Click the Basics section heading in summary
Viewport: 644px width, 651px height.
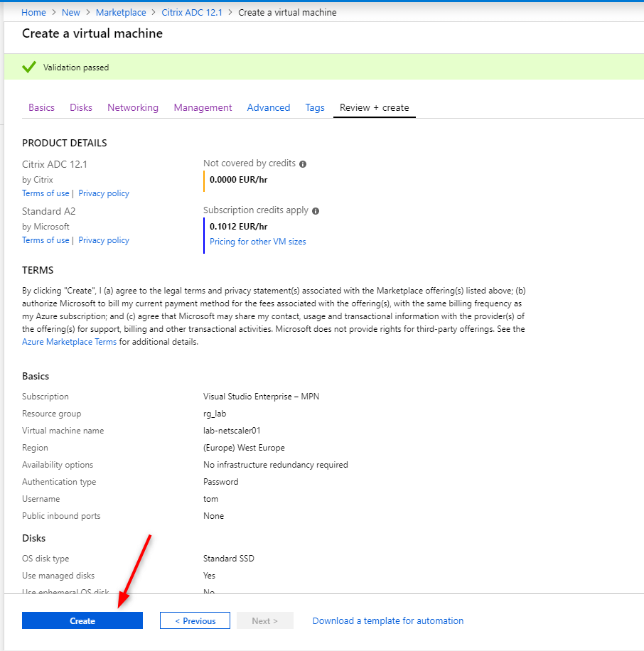36,376
